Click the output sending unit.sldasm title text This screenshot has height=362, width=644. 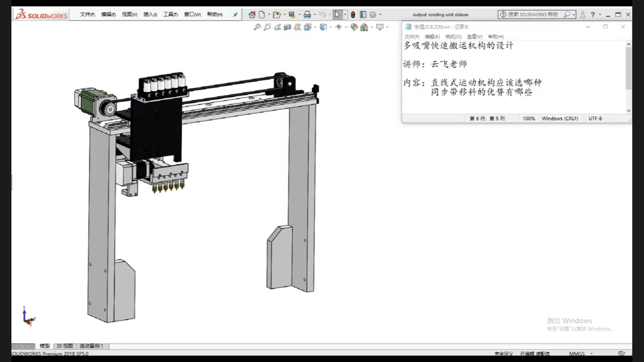coord(440,14)
